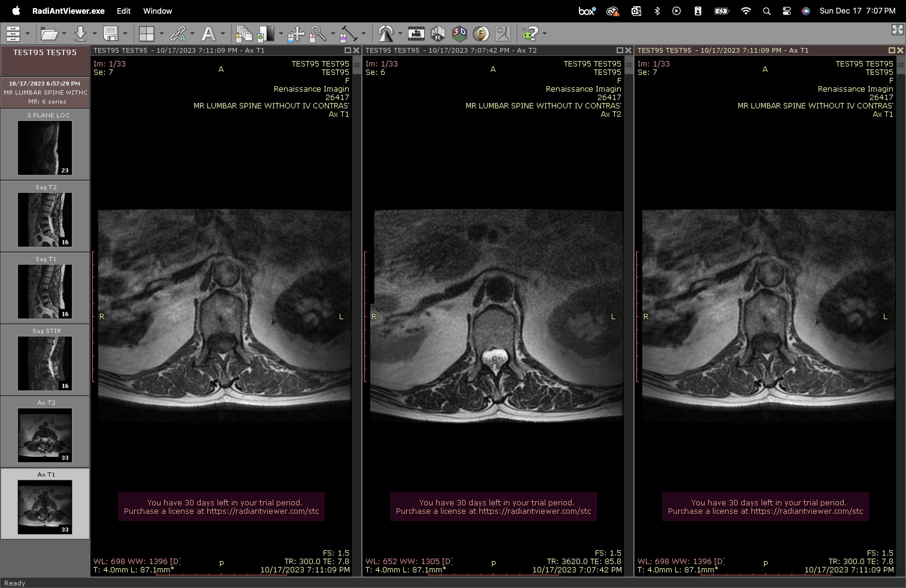Screen dimensions: 906x588
Task: Expand the download dropdown arrow
Action: (x=94, y=34)
